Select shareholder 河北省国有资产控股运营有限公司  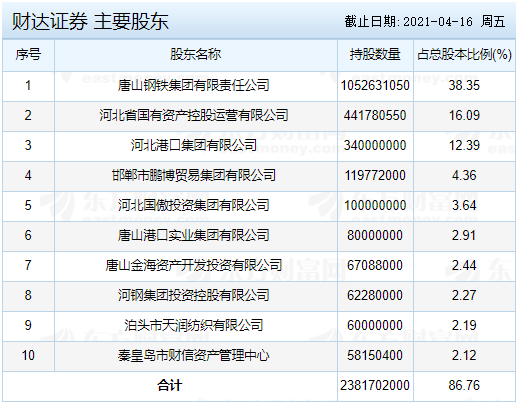click(194, 115)
